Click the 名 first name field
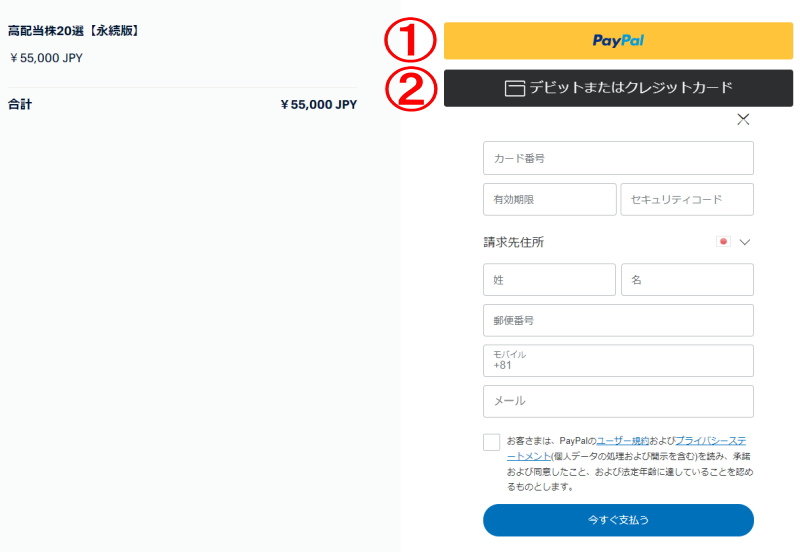Image resolution: width=800 pixels, height=552 pixels. coord(687,280)
